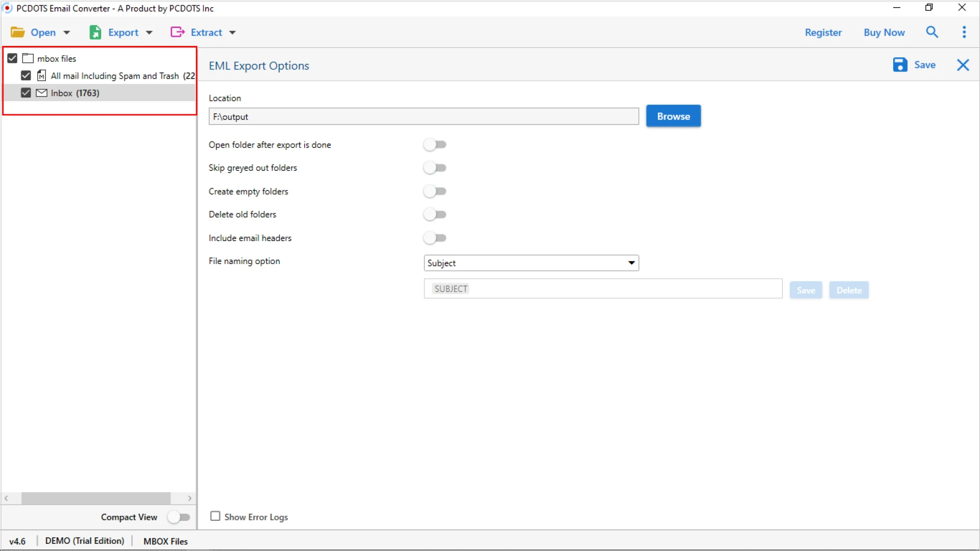Check the Show Error Logs checkbox

[x=215, y=516]
